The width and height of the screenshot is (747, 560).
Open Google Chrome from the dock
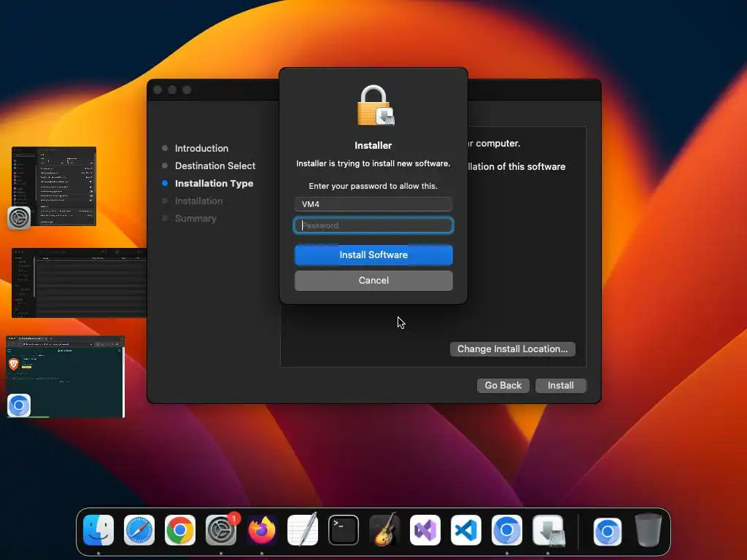click(x=180, y=530)
